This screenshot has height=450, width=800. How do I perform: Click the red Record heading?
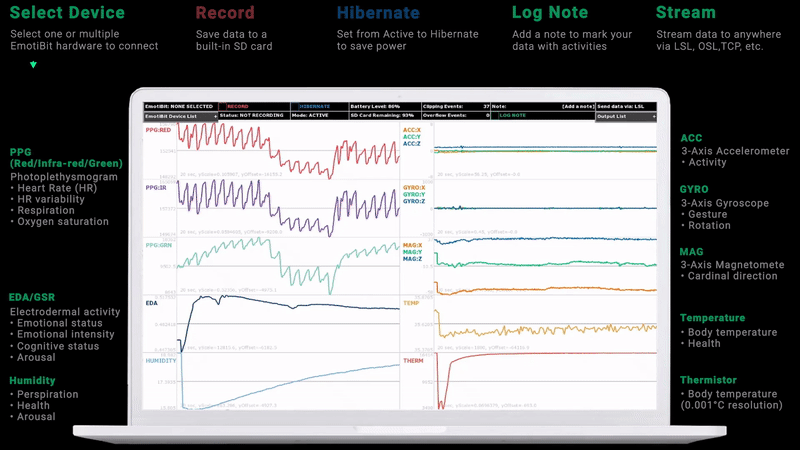[225, 12]
